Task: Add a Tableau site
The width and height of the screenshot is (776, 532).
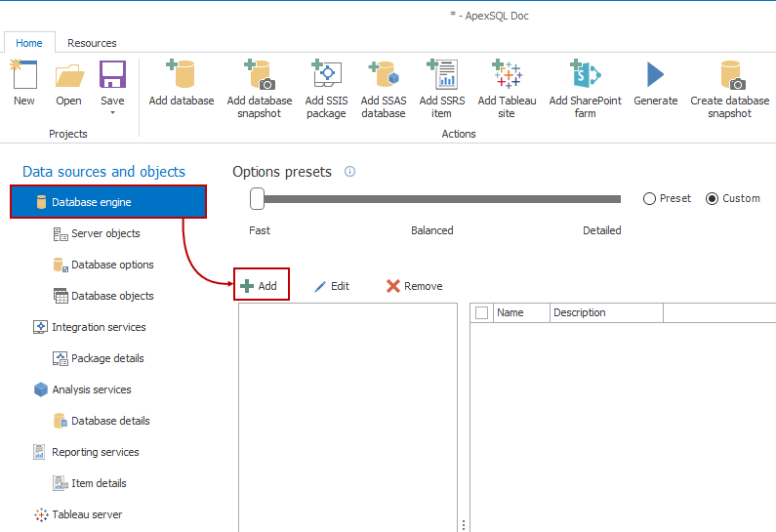Action: (507, 89)
